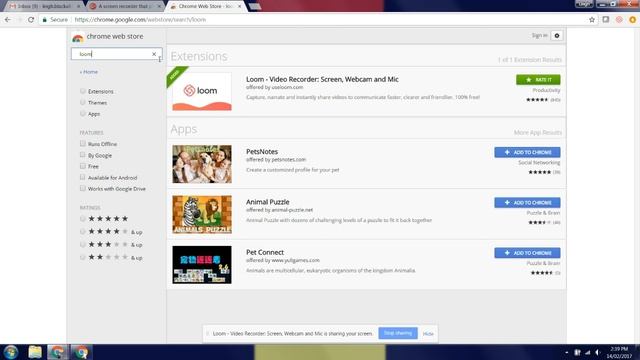Open More App Results link
640x360 pixels.
click(x=538, y=133)
